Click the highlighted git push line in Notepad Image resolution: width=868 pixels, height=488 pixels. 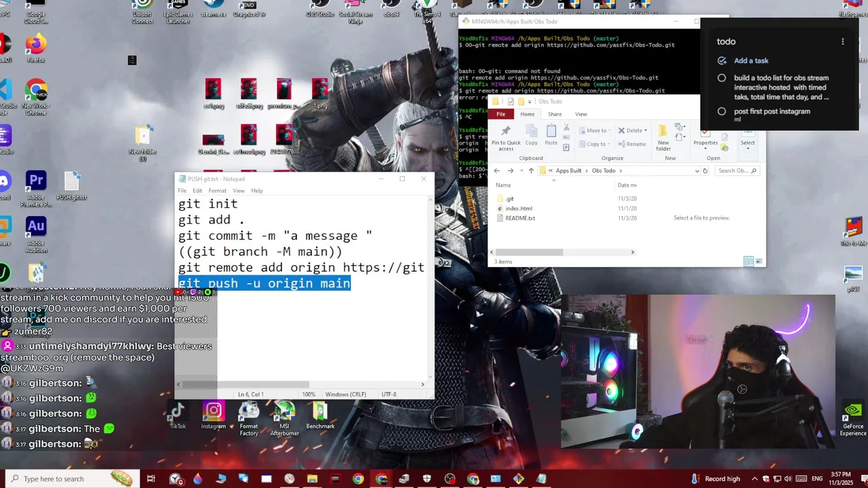click(x=264, y=283)
